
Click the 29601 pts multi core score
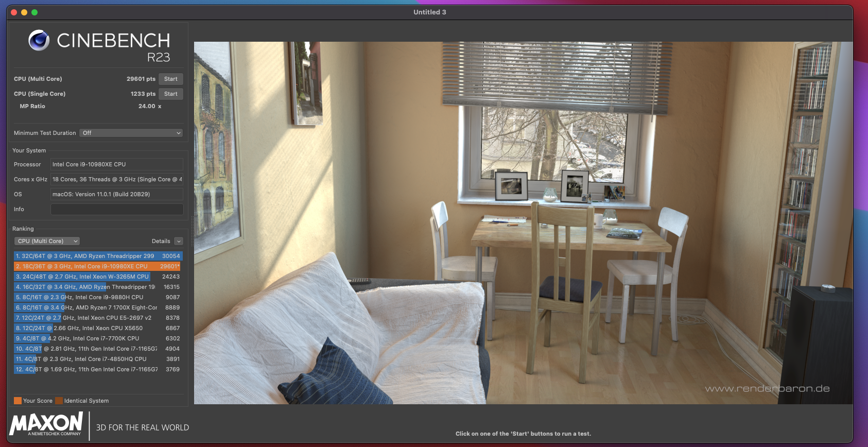coord(141,79)
